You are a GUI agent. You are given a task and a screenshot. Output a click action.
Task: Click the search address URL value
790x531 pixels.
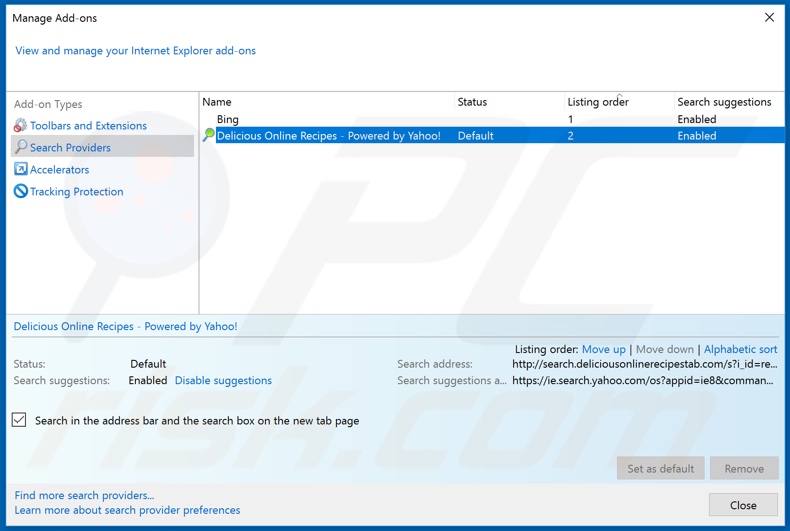coord(644,364)
